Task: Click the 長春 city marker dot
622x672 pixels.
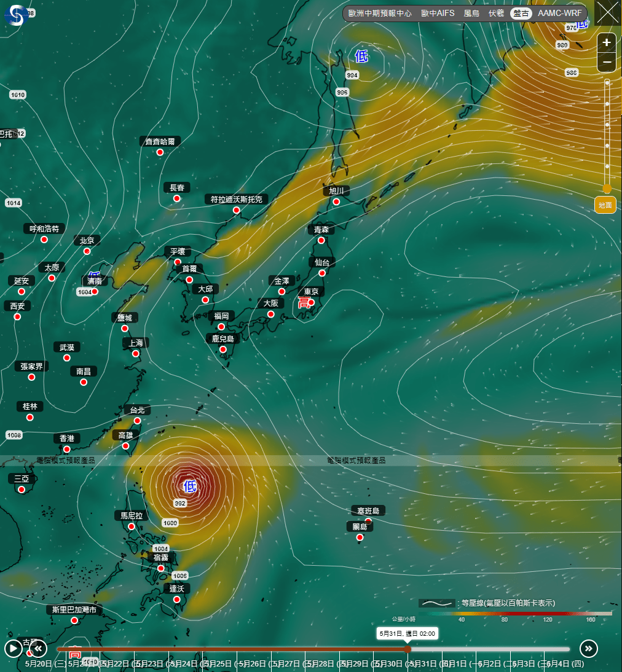Action: tap(177, 198)
